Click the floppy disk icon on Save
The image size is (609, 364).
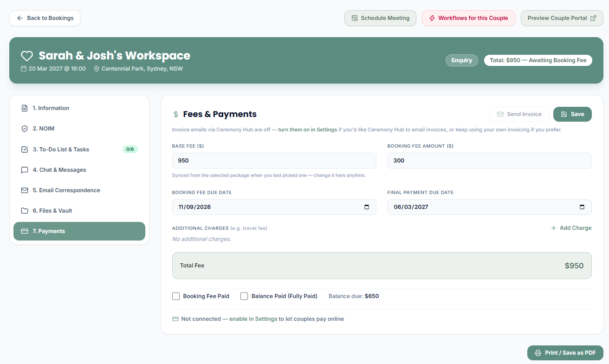click(564, 114)
